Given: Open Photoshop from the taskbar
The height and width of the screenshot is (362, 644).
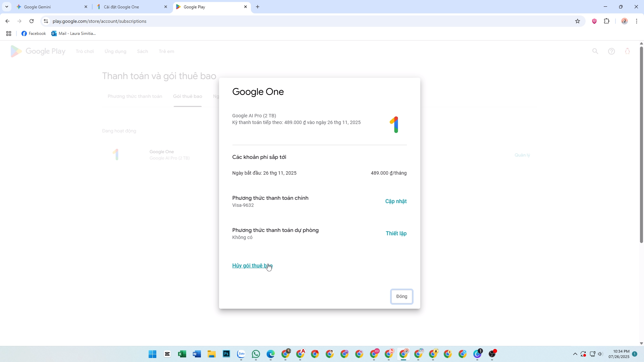Looking at the screenshot, I should pyautogui.click(x=226, y=354).
